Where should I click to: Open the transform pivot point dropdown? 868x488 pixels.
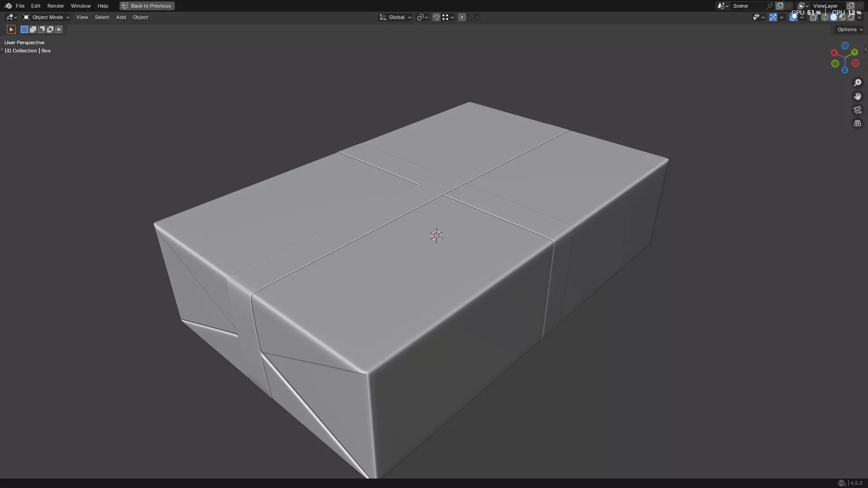422,17
